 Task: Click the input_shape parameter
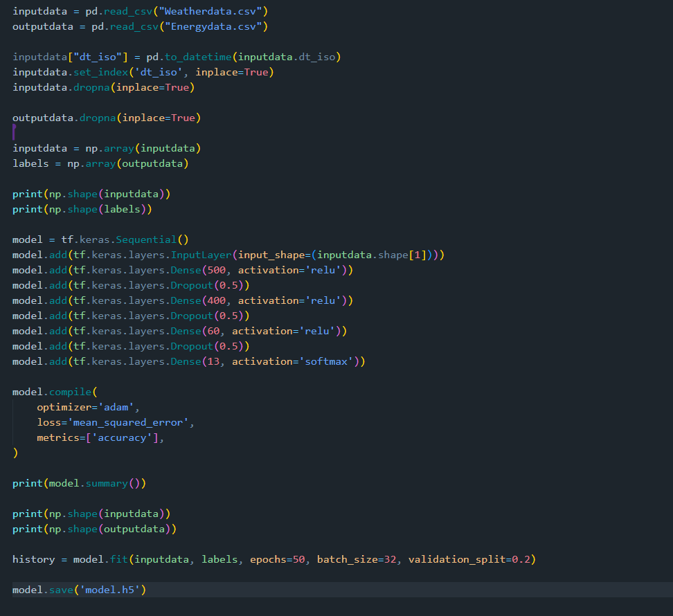(x=271, y=255)
